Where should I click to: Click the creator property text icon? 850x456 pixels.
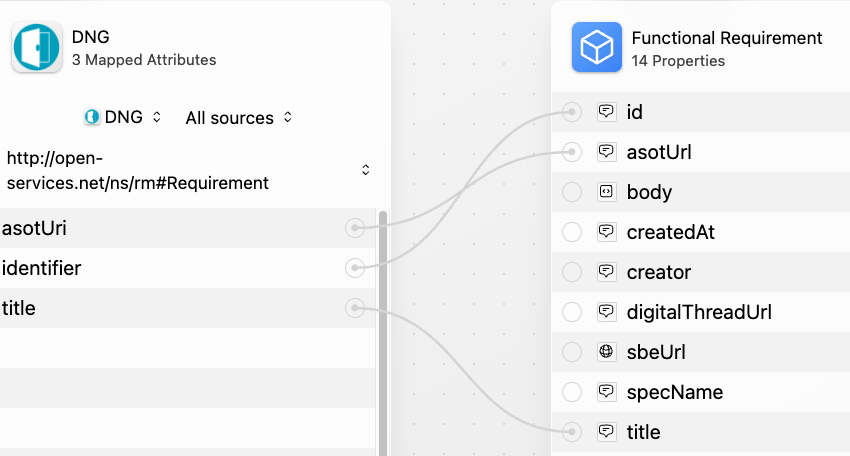[606, 272]
